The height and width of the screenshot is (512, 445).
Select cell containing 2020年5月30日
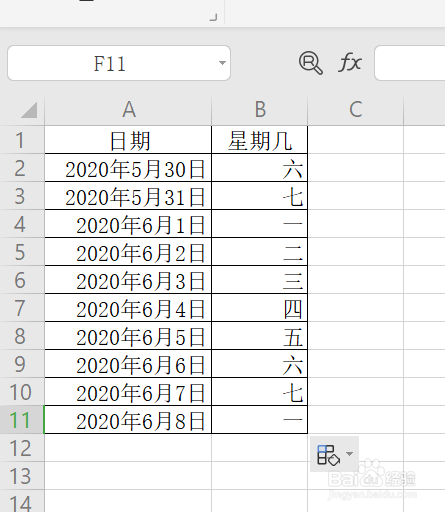pyautogui.click(x=128, y=168)
